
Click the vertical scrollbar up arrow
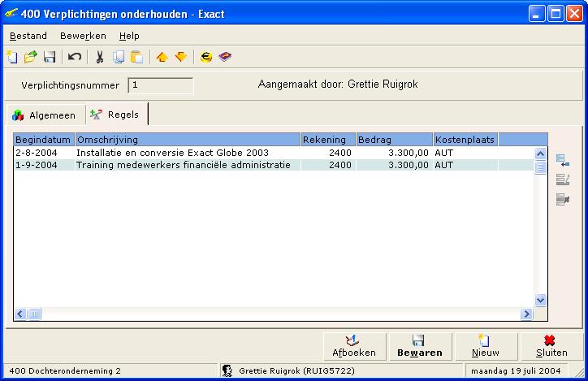point(540,154)
